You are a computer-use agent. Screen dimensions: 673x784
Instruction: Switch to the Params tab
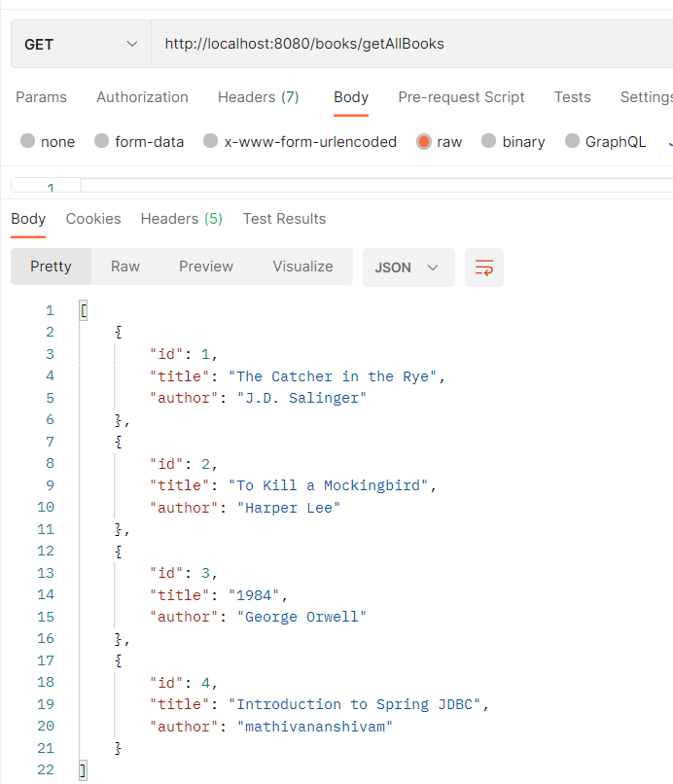pyautogui.click(x=41, y=97)
